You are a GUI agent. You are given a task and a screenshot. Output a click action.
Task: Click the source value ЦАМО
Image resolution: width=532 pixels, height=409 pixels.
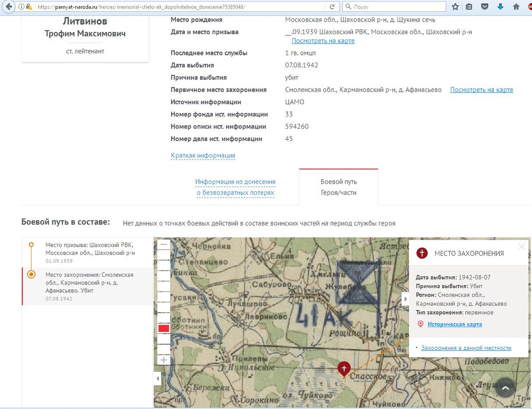[295, 102]
